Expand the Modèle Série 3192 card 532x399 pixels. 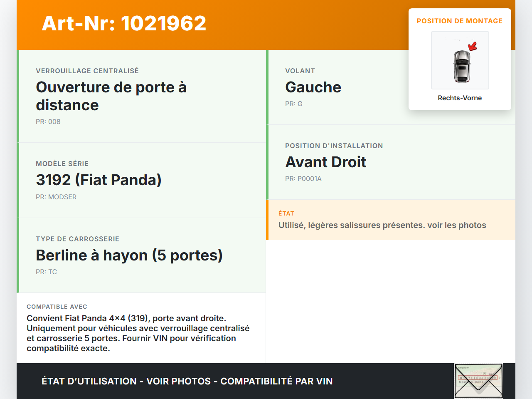click(141, 180)
